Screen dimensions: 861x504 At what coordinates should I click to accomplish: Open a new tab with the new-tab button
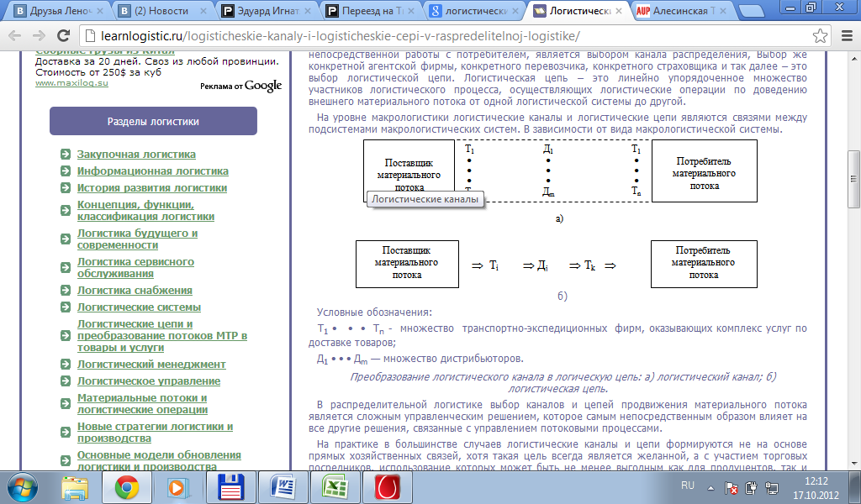click(x=753, y=10)
